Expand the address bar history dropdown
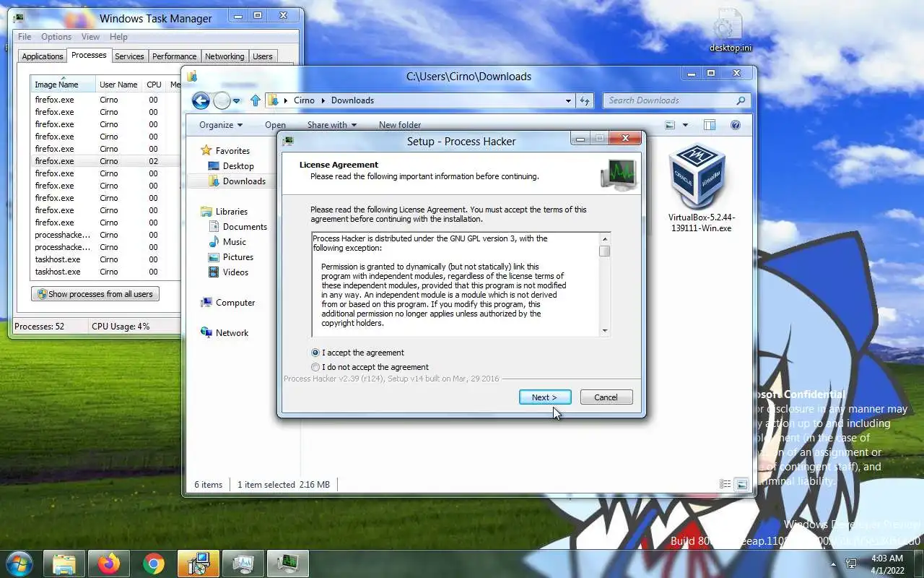The height and width of the screenshot is (578, 924). coord(568,100)
